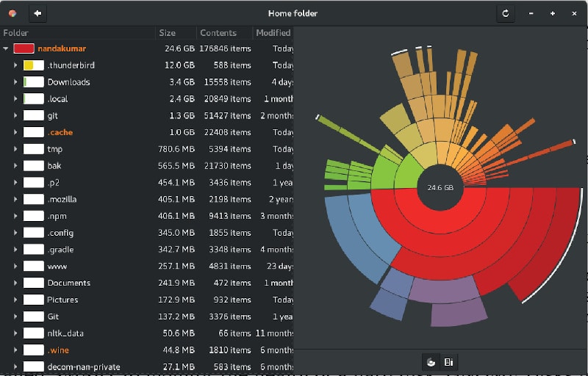
Task: Collapse the nandakumar root folder
Action: 6,48
